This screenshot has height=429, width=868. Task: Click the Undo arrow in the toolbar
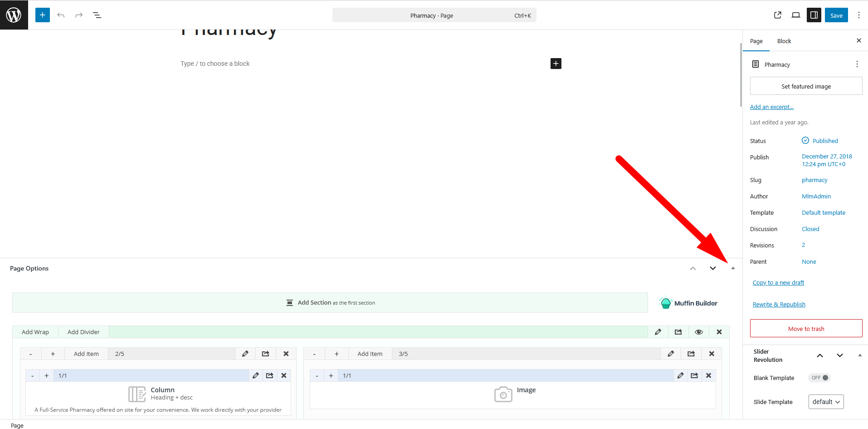61,15
